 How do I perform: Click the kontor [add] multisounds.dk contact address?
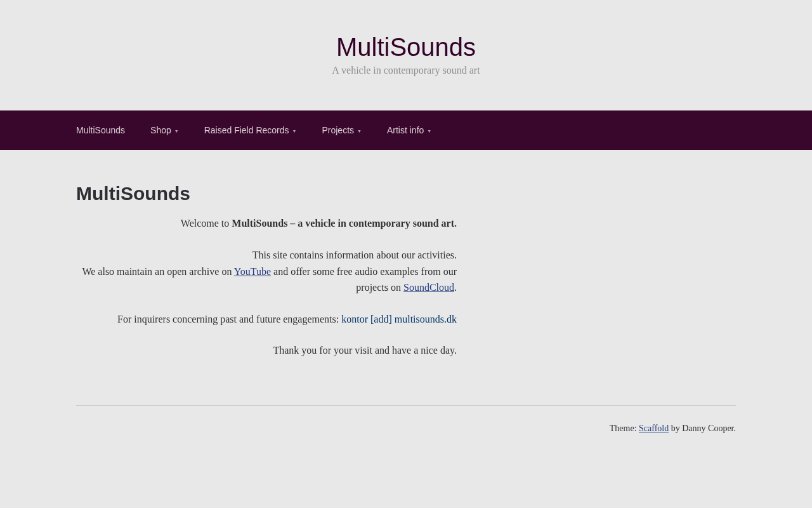pyautogui.click(x=399, y=319)
